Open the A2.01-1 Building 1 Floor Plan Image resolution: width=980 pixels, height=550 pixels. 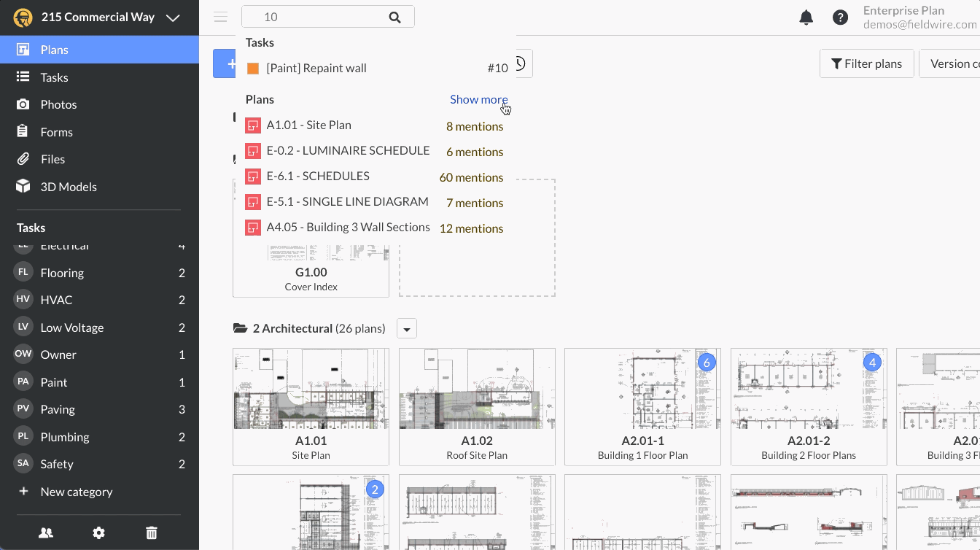(642, 406)
